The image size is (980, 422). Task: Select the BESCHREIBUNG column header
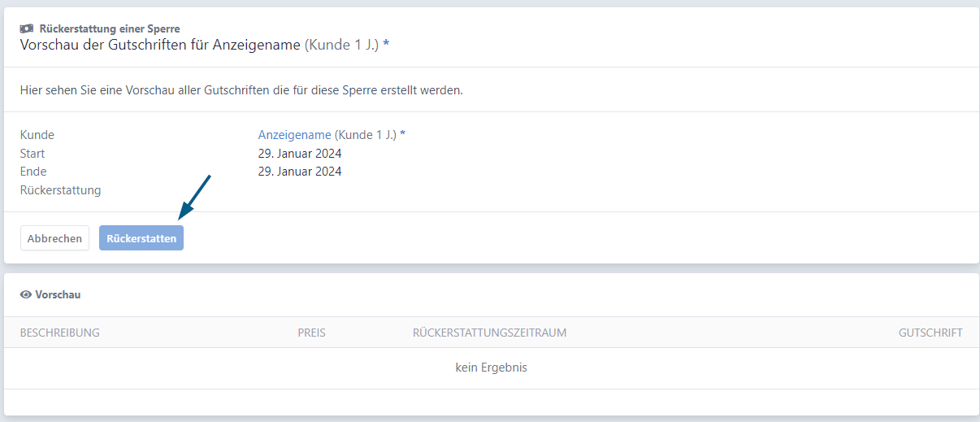[x=60, y=333]
